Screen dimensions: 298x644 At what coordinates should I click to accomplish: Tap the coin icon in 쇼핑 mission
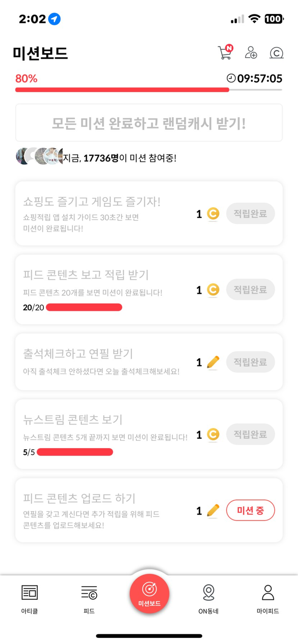(x=213, y=214)
